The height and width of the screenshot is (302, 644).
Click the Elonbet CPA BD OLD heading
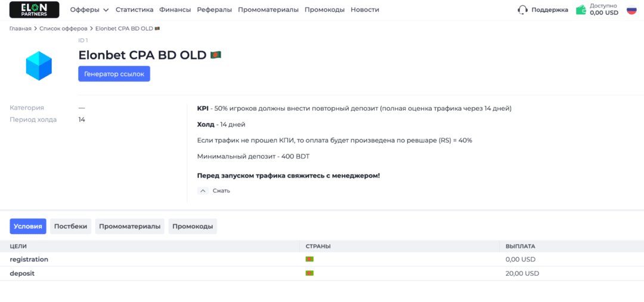click(x=142, y=55)
